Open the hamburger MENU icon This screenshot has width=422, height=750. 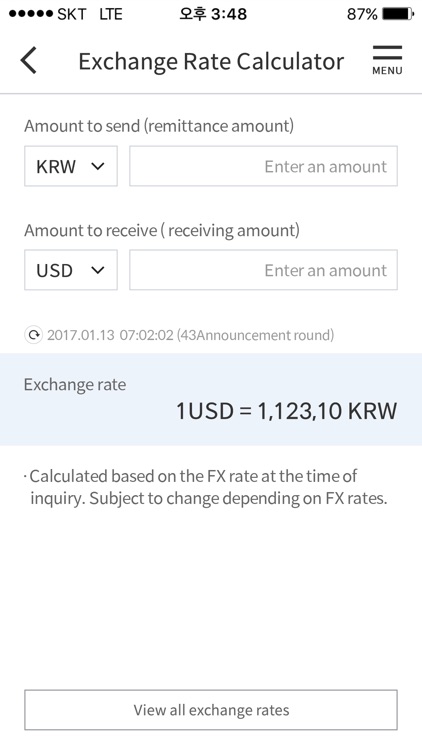click(x=387, y=60)
